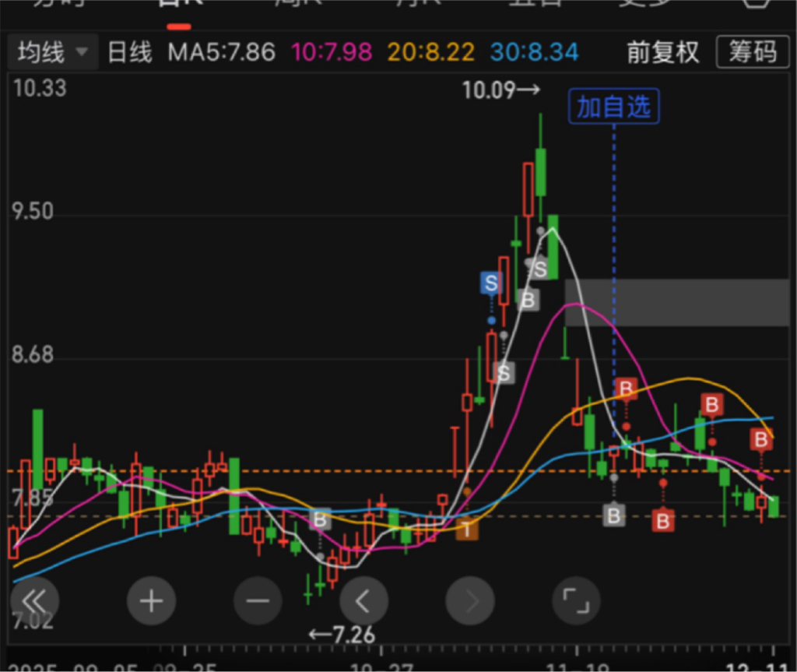This screenshot has width=797, height=672.
Task: Click the 10.09 high price annotation
Action: coord(500,90)
